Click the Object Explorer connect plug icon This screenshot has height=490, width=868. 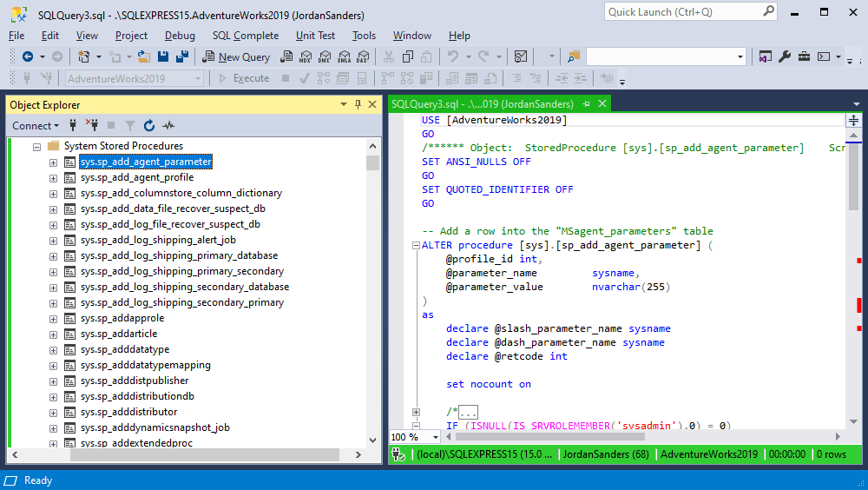point(73,125)
